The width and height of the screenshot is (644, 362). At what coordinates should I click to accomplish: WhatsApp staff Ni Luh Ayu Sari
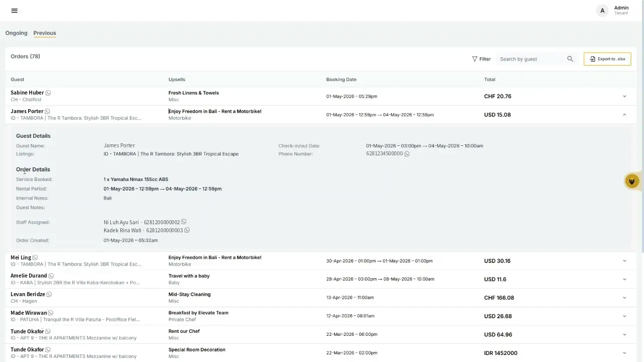point(184,222)
